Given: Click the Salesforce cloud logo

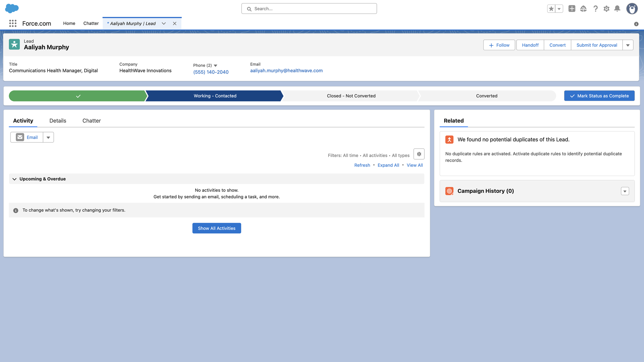Looking at the screenshot, I should (12, 8).
